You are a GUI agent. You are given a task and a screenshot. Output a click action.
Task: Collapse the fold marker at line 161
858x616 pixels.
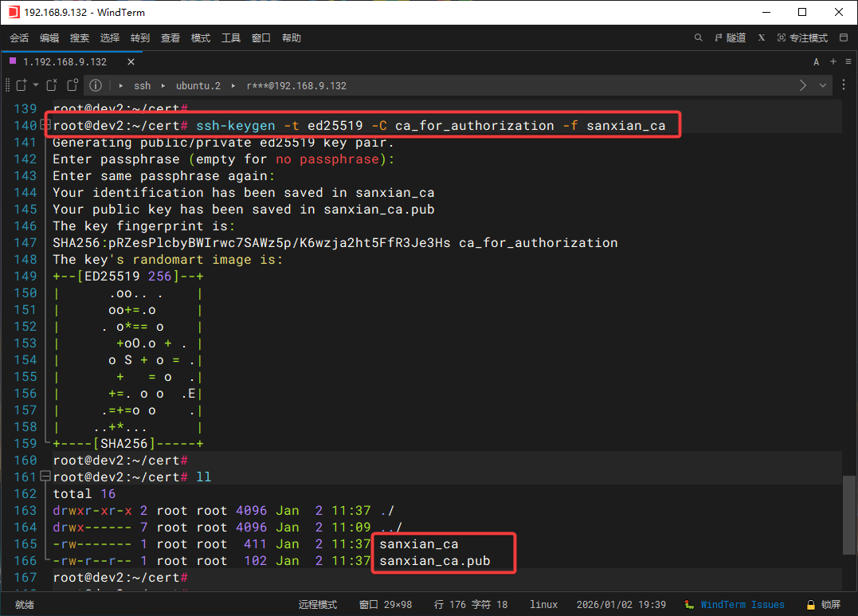click(45, 477)
